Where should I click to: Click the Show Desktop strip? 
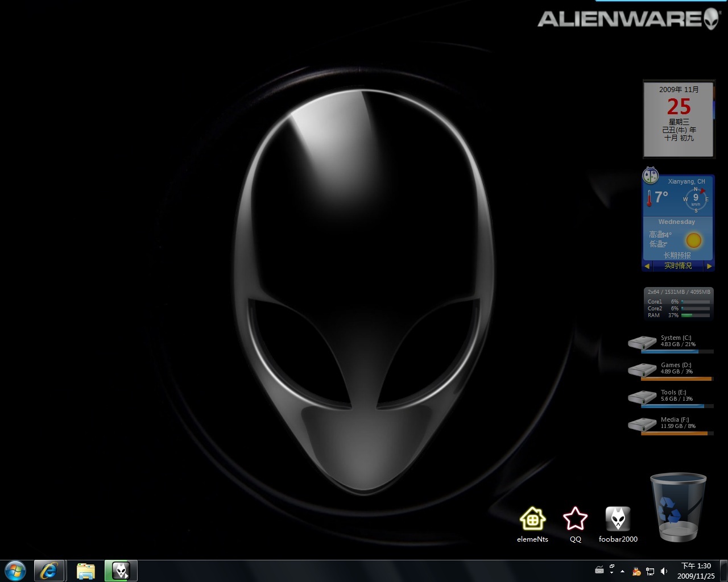723,571
